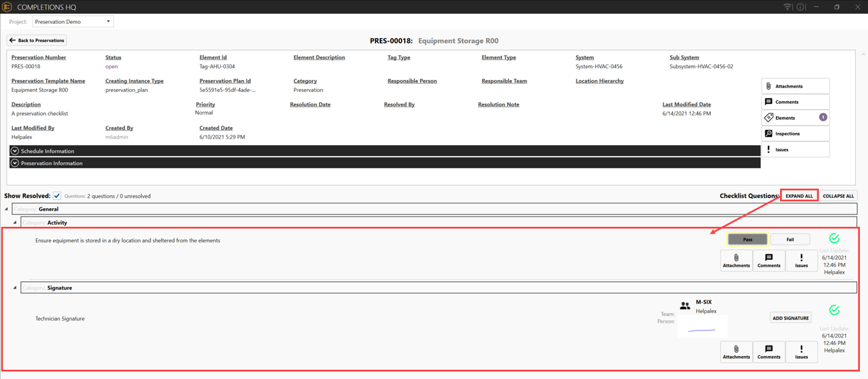Collapse the Signature category triangle
Screen dimensions: 868x379
pos(15,288)
